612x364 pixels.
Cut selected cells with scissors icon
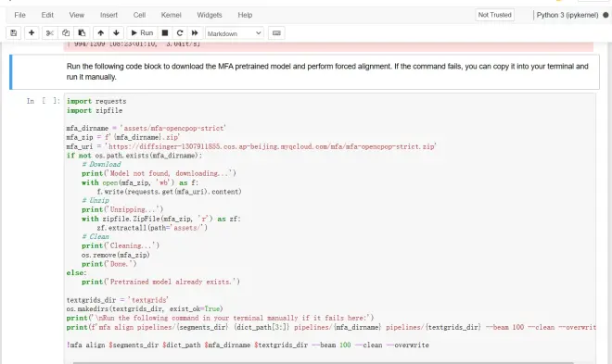49,33
